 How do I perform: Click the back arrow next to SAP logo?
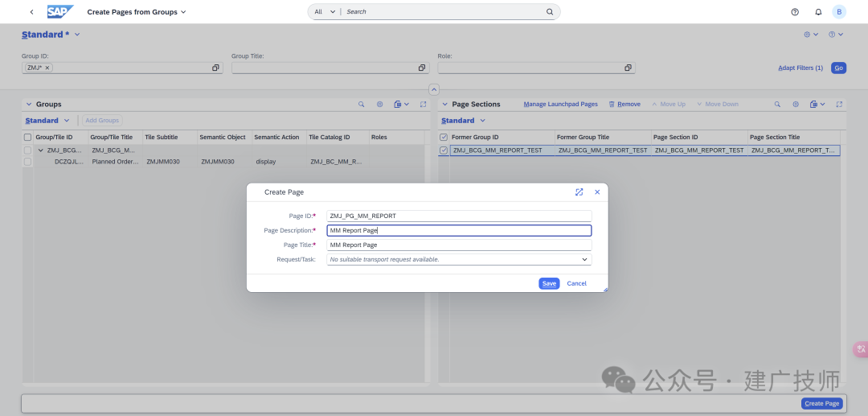point(31,11)
